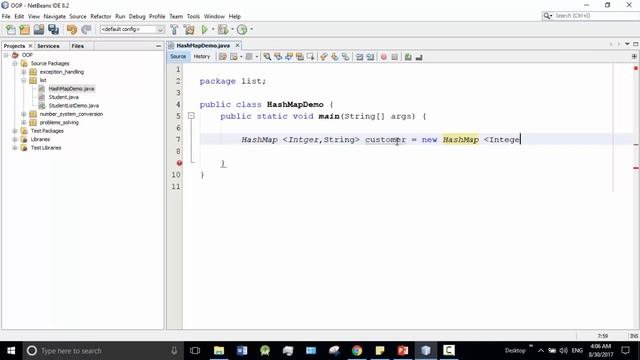Open the Debug Project dropdown arrow

[232, 29]
